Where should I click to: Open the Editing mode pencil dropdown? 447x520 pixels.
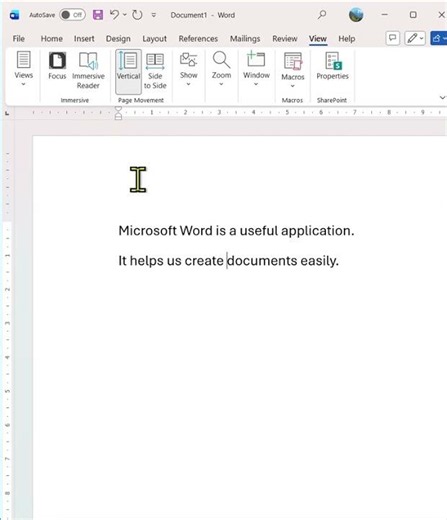click(415, 38)
